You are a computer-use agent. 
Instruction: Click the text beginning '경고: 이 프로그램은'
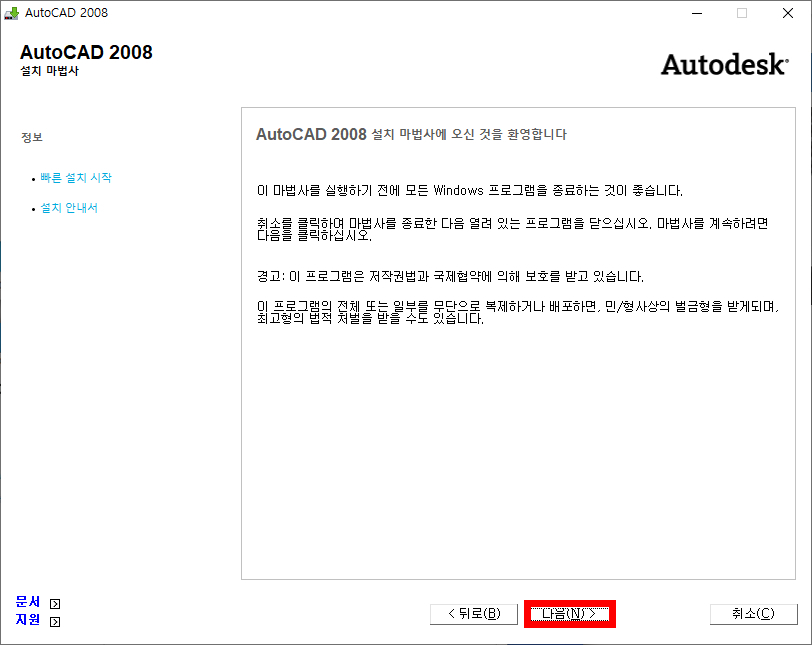coord(450,276)
